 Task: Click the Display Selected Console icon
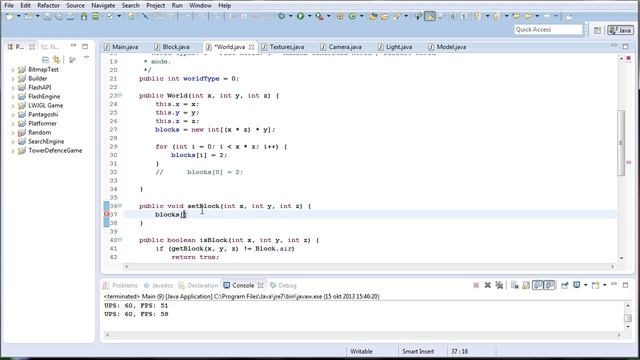576,285
